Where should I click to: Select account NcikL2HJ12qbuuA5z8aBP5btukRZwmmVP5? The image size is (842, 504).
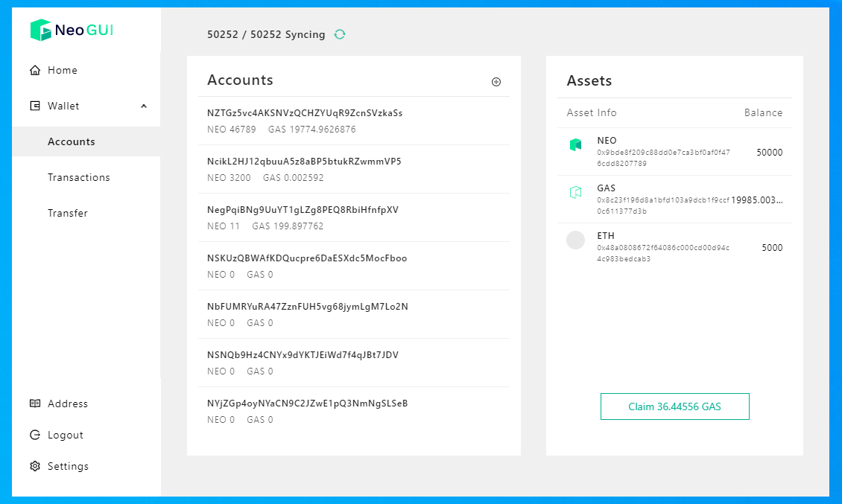click(x=304, y=162)
